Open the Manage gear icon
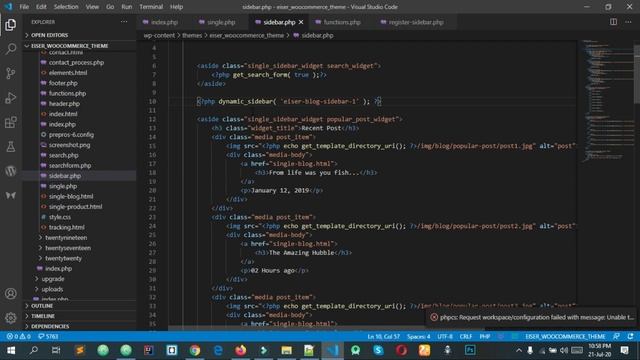 (x=11, y=318)
